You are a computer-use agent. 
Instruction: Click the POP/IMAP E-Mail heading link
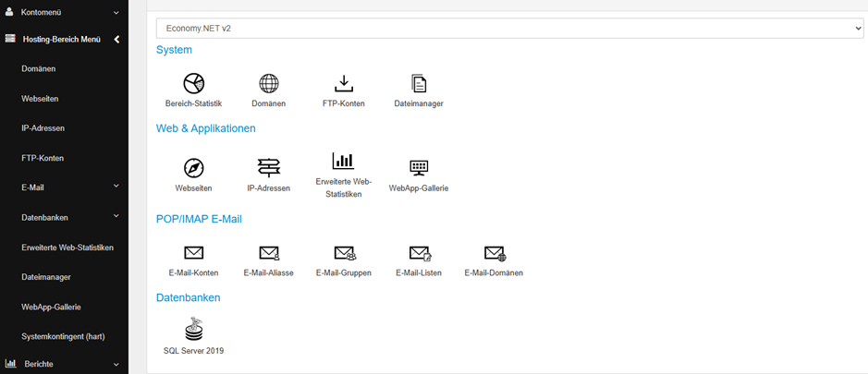(199, 219)
